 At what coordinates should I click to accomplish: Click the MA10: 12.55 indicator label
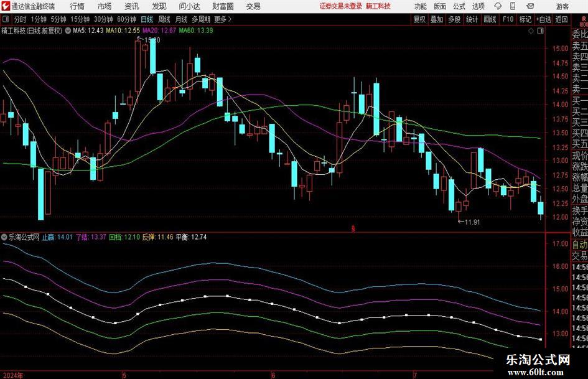[x=123, y=30]
